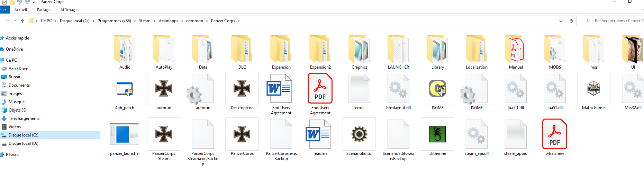
Task: Select Objets 3D in navigation pane
Action: pyautogui.click(x=17, y=110)
